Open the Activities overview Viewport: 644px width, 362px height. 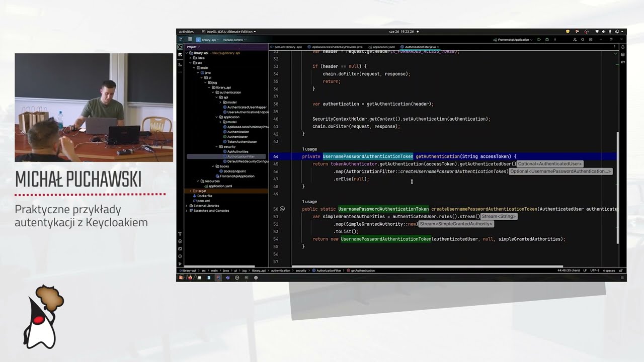186,32
